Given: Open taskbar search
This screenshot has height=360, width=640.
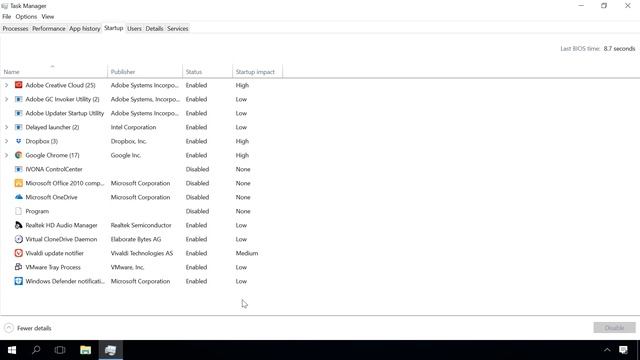Looking at the screenshot, I should (36, 350).
